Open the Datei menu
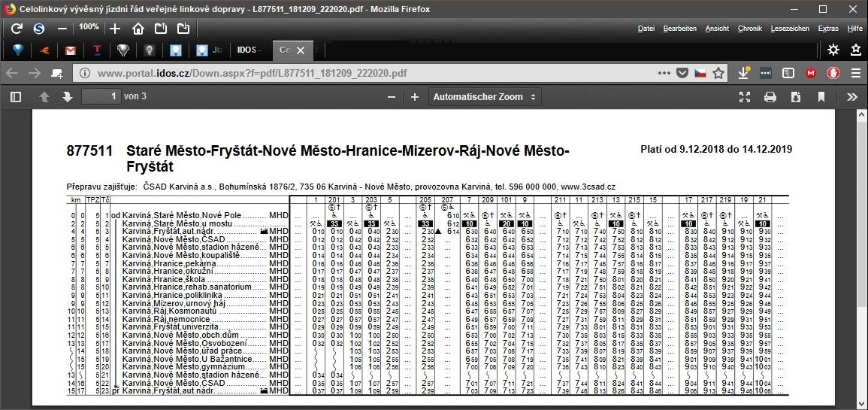 pyautogui.click(x=646, y=29)
